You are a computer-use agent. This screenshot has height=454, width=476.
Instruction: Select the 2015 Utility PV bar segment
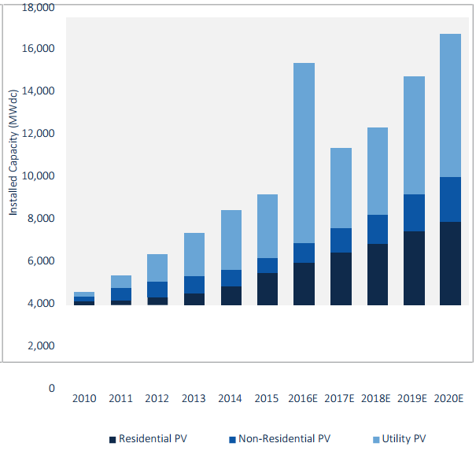(x=268, y=227)
